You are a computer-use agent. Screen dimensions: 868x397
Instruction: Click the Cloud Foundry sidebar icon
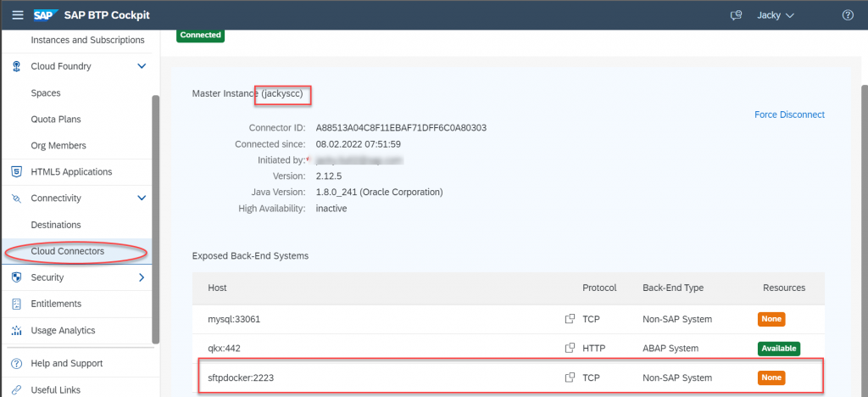(x=17, y=66)
